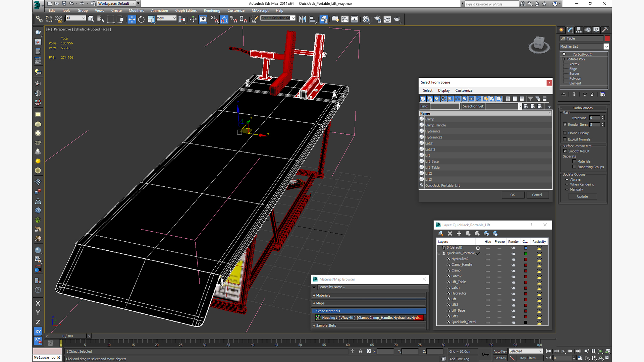Screen dimensions: 644x362
Task: Open the Graph Editors menu
Action: tap(186, 11)
